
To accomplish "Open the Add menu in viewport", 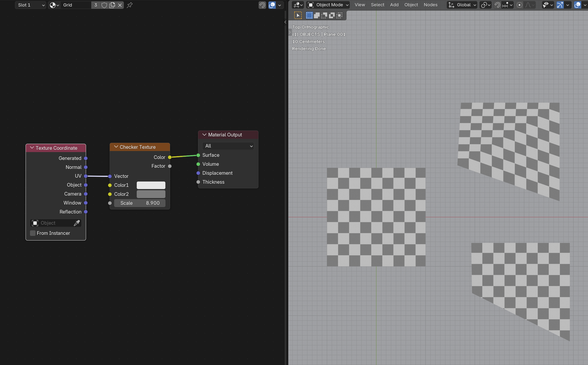I will [x=394, y=5].
